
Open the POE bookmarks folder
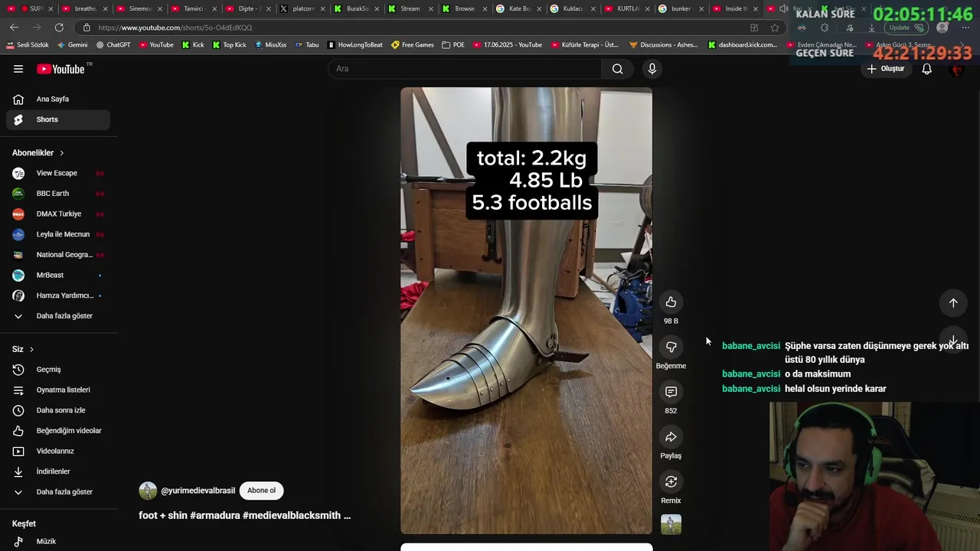click(453, 45)
